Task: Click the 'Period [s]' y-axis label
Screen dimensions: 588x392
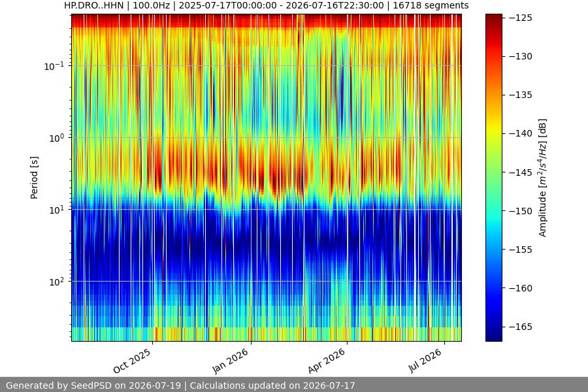Action: click(x=34, y=178)
